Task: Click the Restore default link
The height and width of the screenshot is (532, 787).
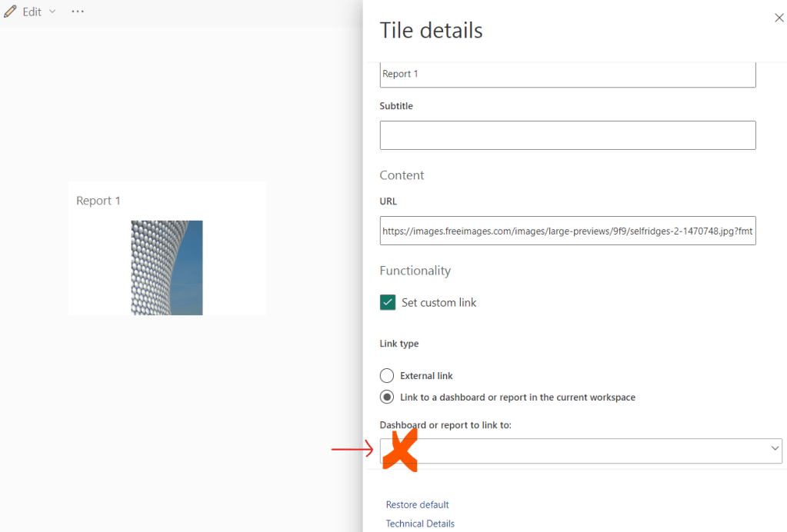Action: [x=417, y=504]
